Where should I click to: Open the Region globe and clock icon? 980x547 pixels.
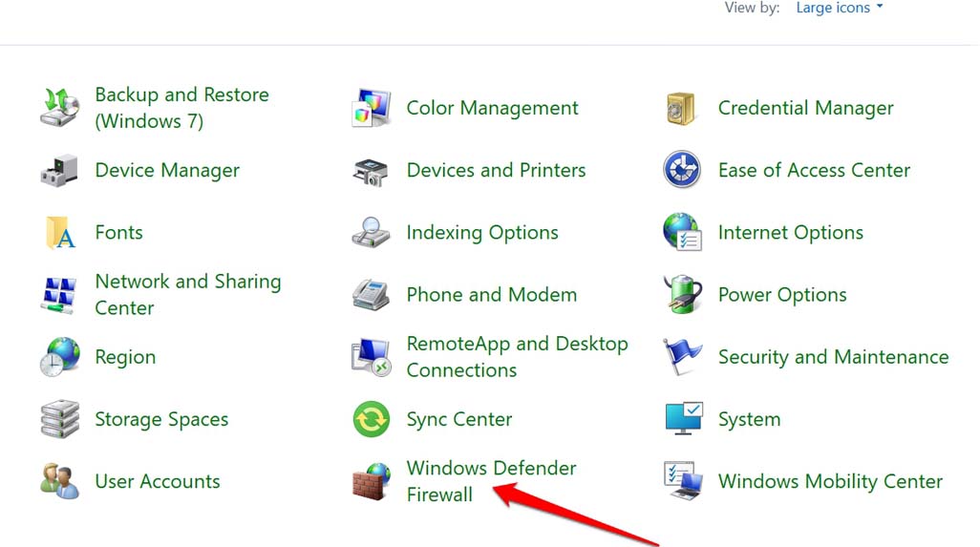click(x=59, y=358)
